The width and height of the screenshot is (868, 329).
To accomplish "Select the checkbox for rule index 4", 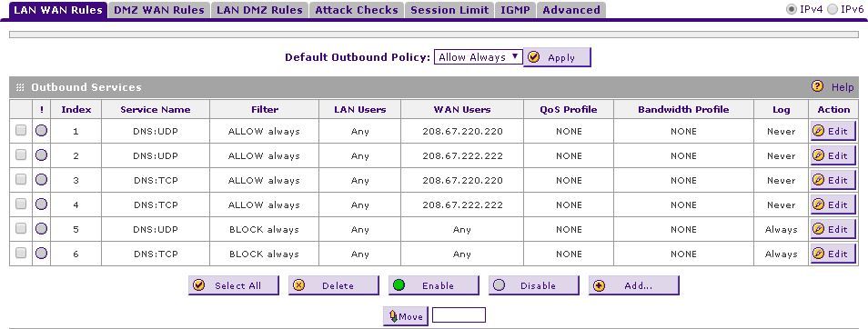I will (21, 204).
